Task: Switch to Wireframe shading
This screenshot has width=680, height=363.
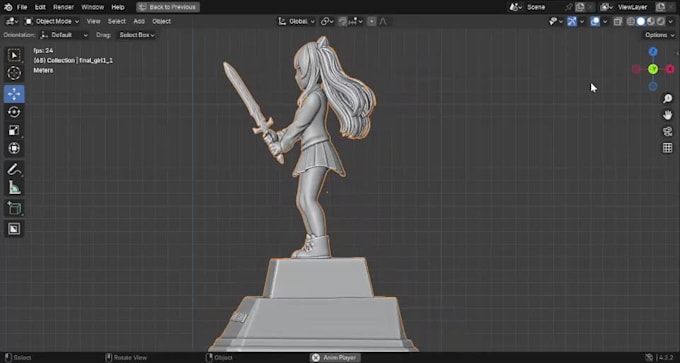Action: tap(631, 21)
